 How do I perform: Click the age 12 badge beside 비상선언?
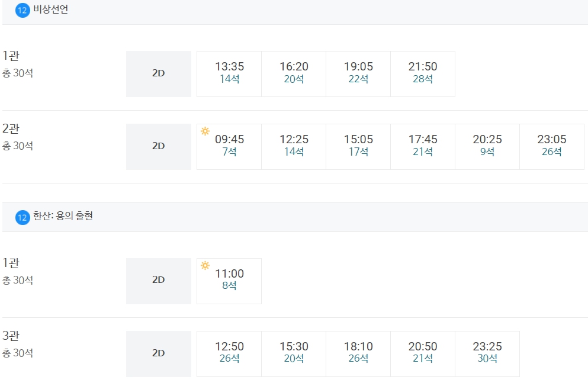click(x=23, y=10)
